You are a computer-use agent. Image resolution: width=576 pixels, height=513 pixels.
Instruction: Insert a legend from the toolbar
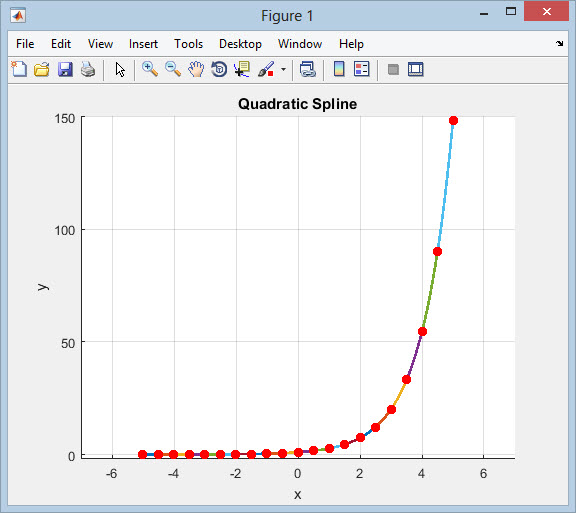click(361, 69)
